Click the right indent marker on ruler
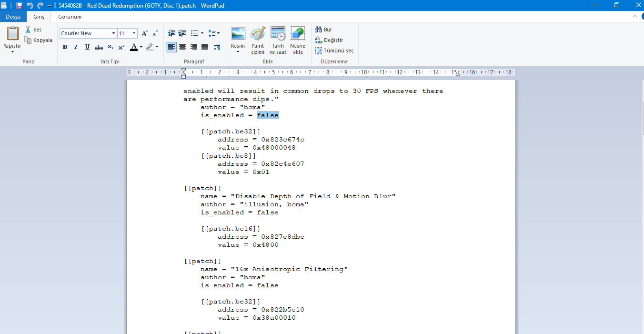The width and height of the screenshot is (644, 334). click(458, 74)
